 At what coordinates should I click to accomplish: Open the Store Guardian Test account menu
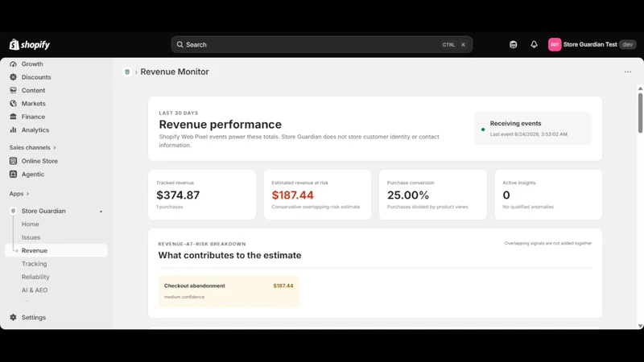tap(592, 44)
